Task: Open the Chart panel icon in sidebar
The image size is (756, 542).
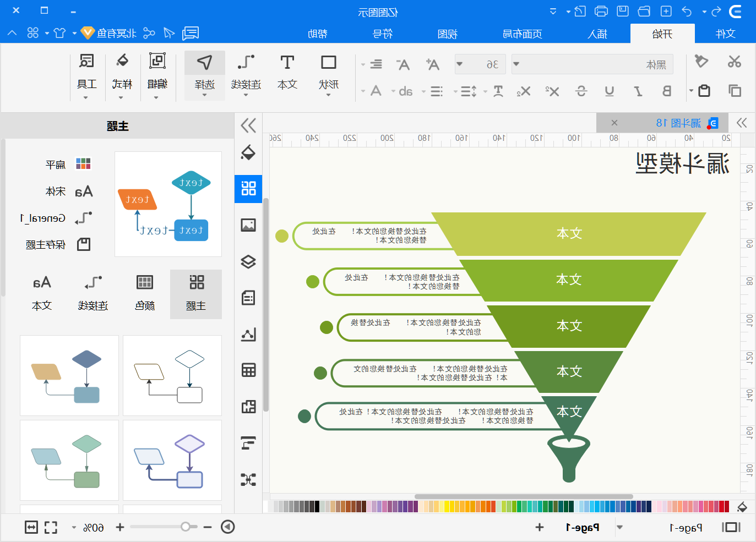Action: tap(248, 334)
